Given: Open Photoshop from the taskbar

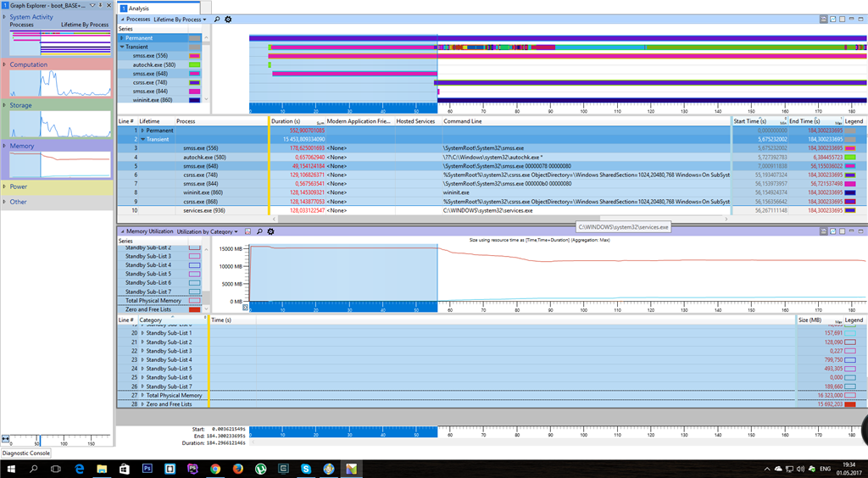Looking at the screenshot, I should point(147,469).
